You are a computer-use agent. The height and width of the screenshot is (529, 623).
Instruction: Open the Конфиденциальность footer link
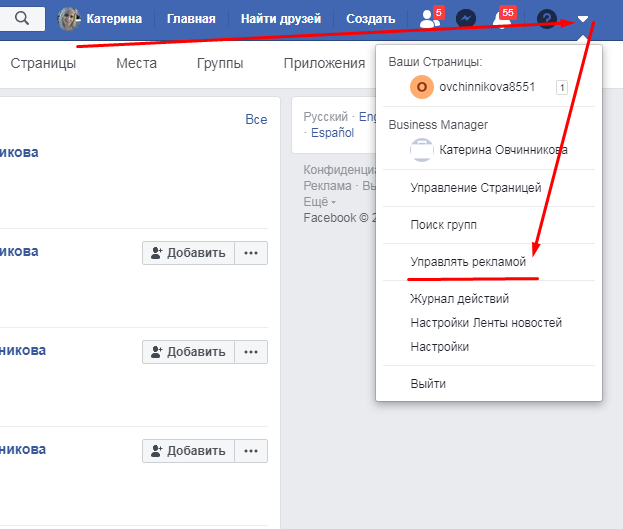point(339,170)
